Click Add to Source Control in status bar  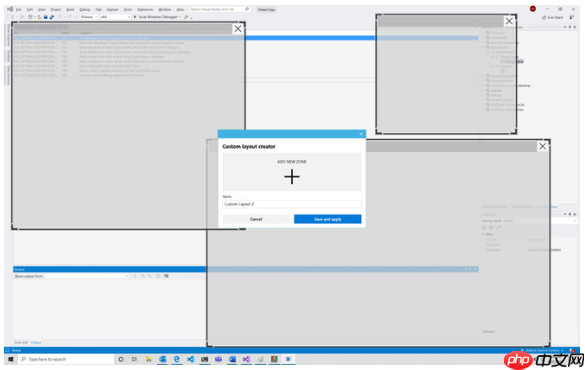click(x=543, y=350)
